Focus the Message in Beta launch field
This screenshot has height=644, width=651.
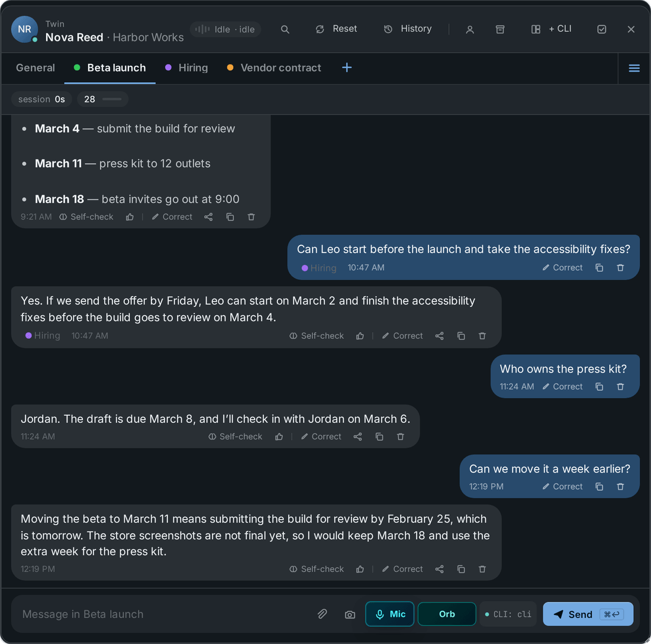click(164, 614)
